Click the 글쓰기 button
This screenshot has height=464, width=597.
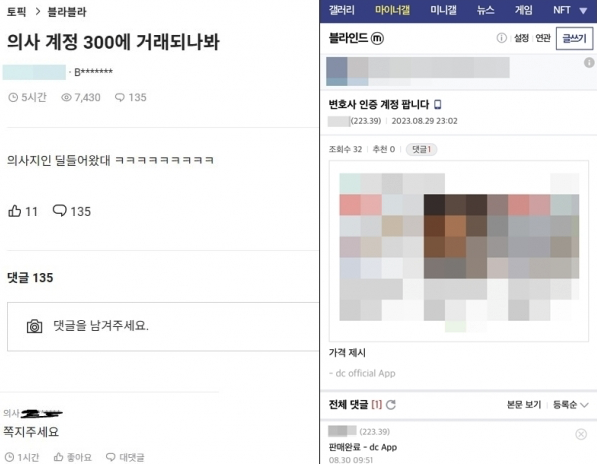pyautogui.click(x=574, y=38)
